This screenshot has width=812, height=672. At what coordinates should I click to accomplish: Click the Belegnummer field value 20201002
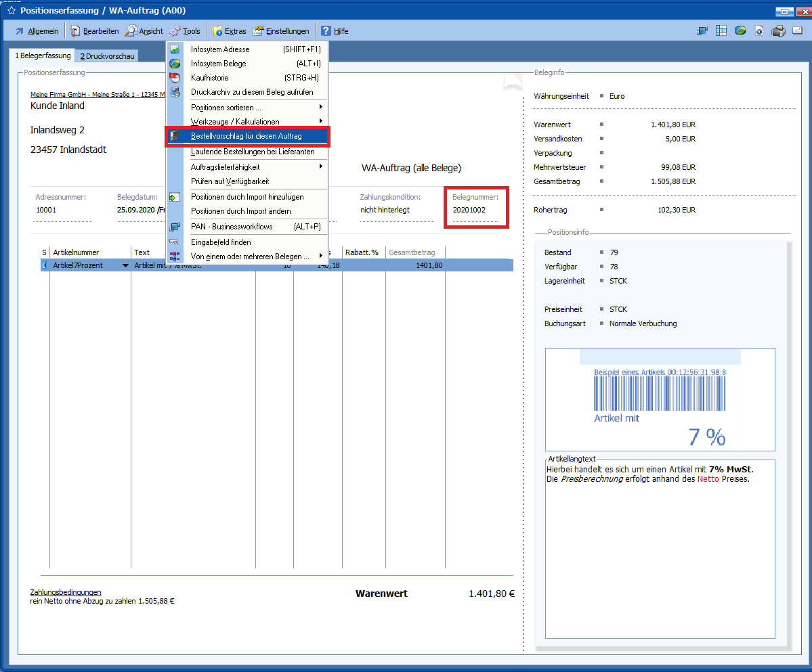pyautogui.click(x=469, y=210)
